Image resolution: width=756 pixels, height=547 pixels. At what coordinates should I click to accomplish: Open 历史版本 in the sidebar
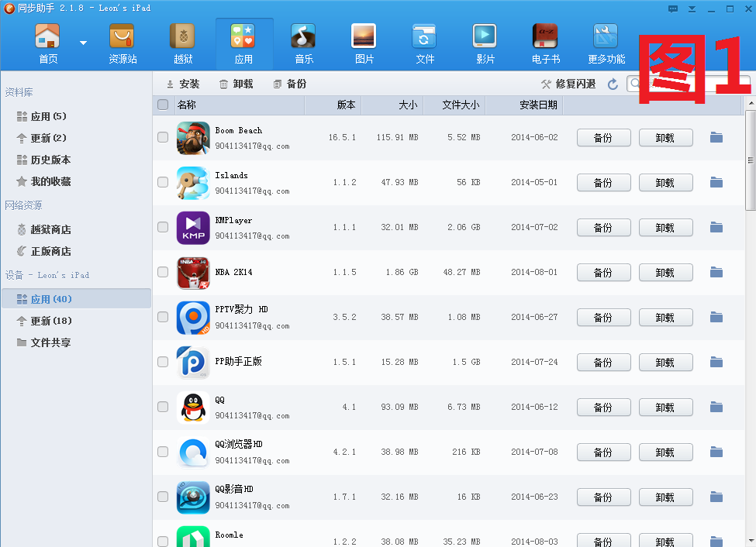tap(43, 160)
